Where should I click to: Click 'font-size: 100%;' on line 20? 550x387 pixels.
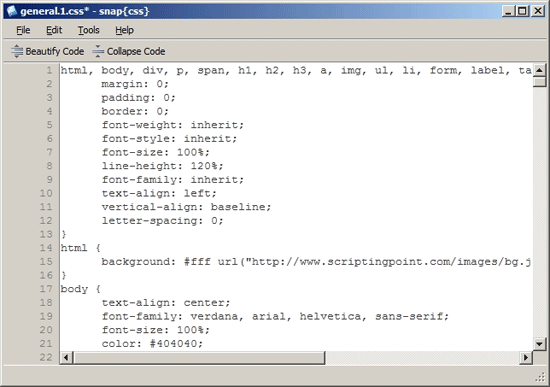[x=155, y=330]
